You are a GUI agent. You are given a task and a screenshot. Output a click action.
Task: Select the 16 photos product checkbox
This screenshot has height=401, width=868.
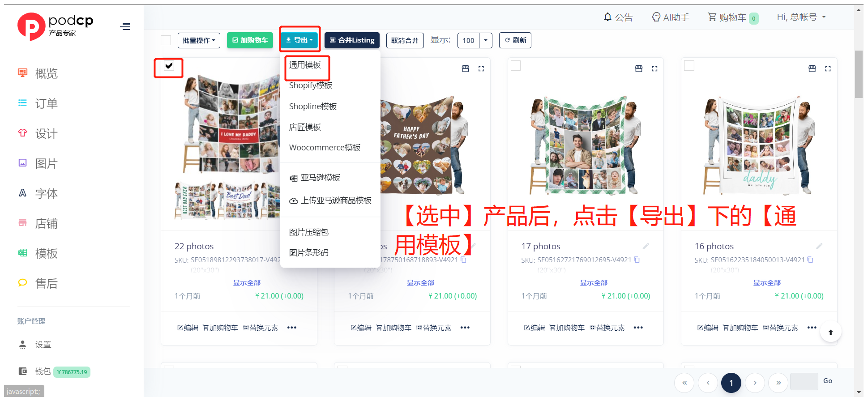point(689,66)
